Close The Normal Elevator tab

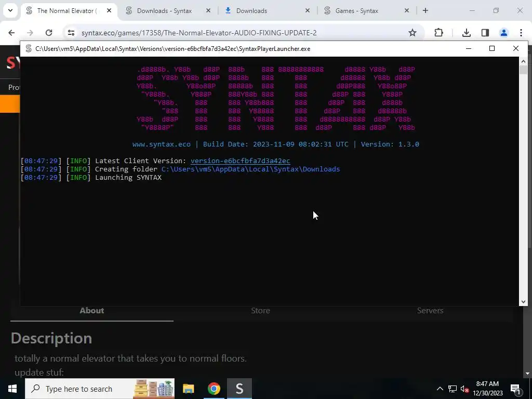click(x=109, y=11)
